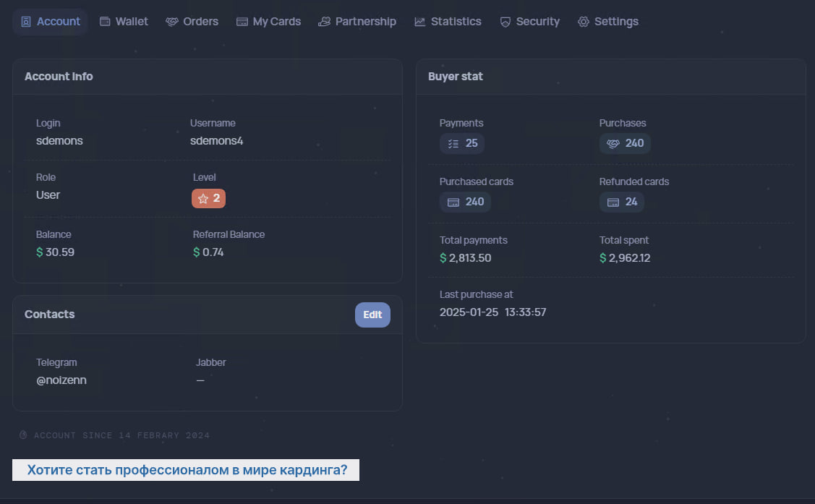
Task: Click the Statistics chart icon
Action: (x=420, y=22)
